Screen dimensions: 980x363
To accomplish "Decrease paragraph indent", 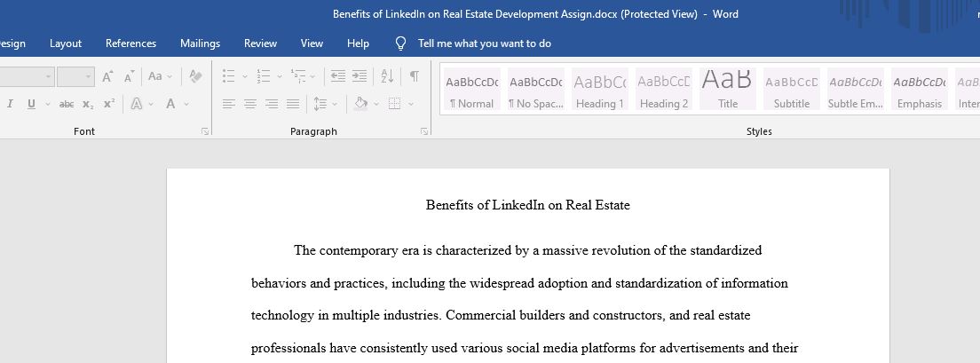I will click(x=338, y=76).
